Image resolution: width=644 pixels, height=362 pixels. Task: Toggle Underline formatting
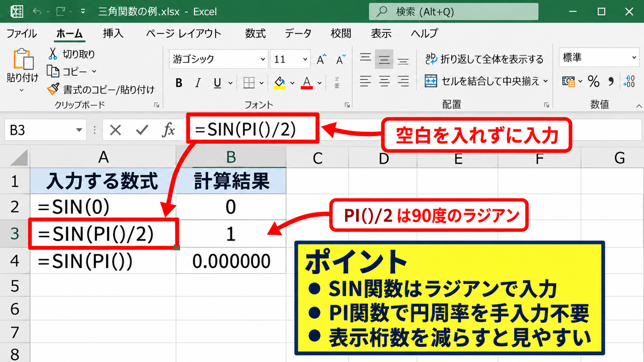coord(217,83)
